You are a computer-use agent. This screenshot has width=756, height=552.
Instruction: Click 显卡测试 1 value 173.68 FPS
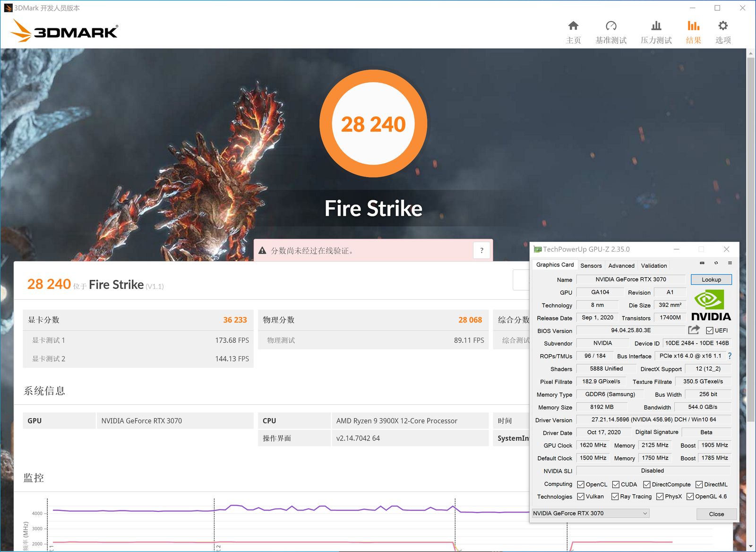coord(232,340)
